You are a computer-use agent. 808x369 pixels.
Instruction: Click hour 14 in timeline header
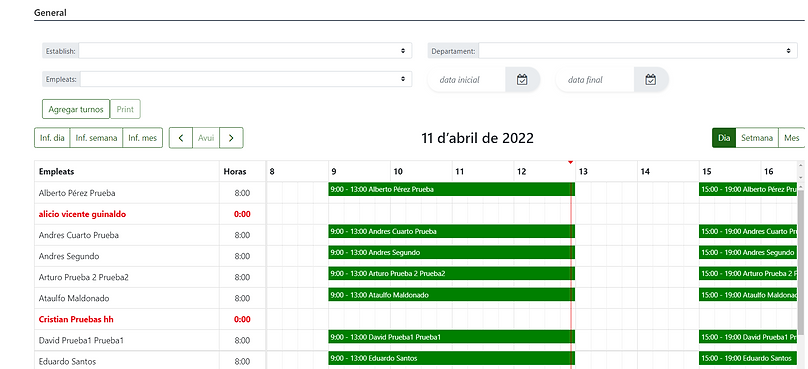tap(645, 172)
